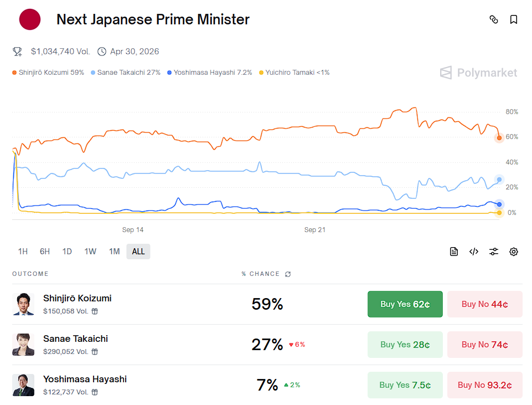Open the document icon below chart
This screenshot has height=405, width=532.
point(454,252)
